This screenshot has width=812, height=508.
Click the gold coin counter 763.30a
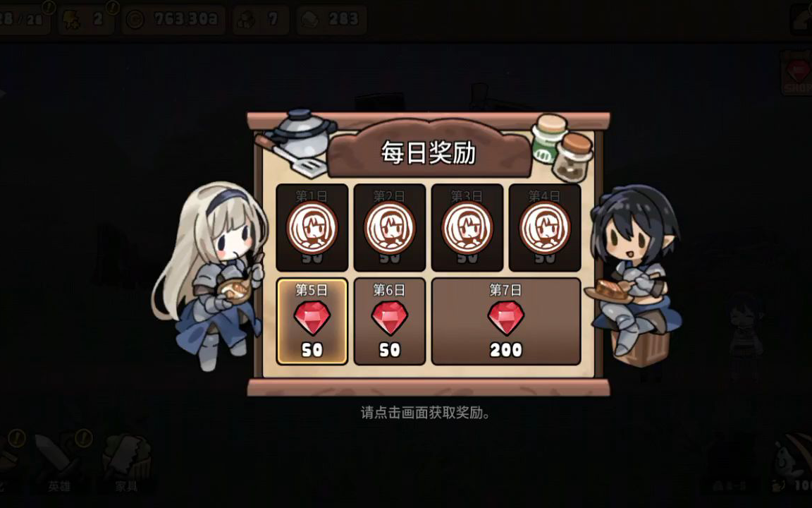tap(173, 20)
